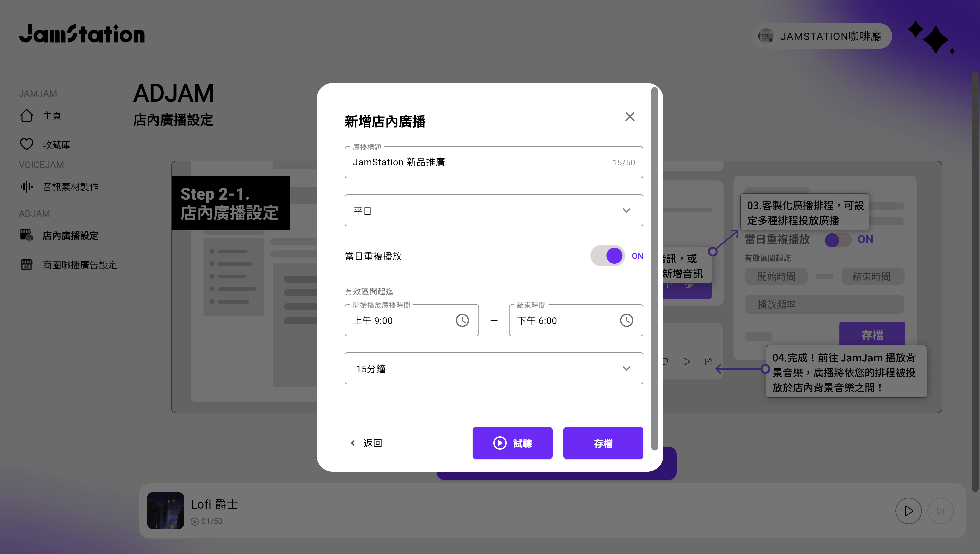The width and height of the screenshot is (980, 554).
Task: Open the 平日 dropdown
Action: [x=493, y=210]
